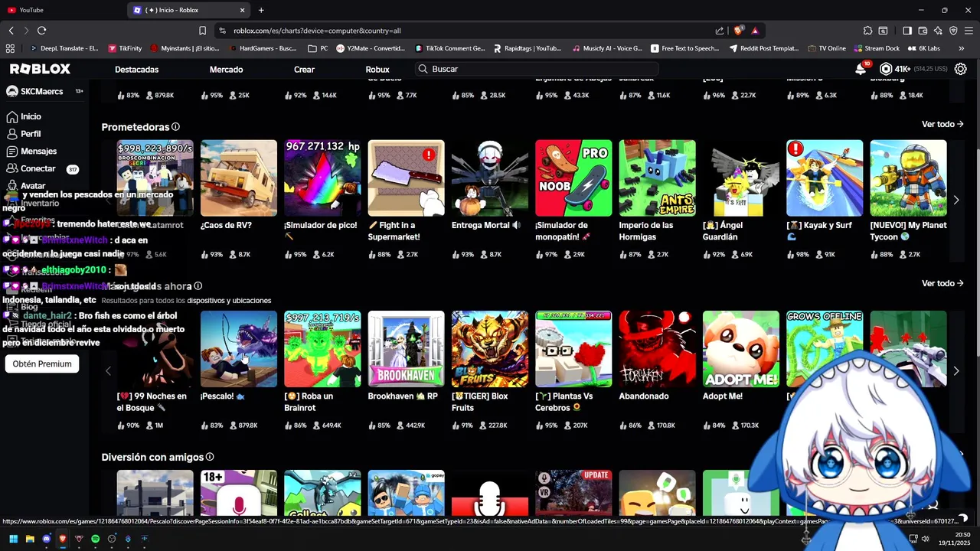Open Plantas Vs Cerebros game thumbnail
The height and width of the screenshot is (551, 980).
[573, 349]
